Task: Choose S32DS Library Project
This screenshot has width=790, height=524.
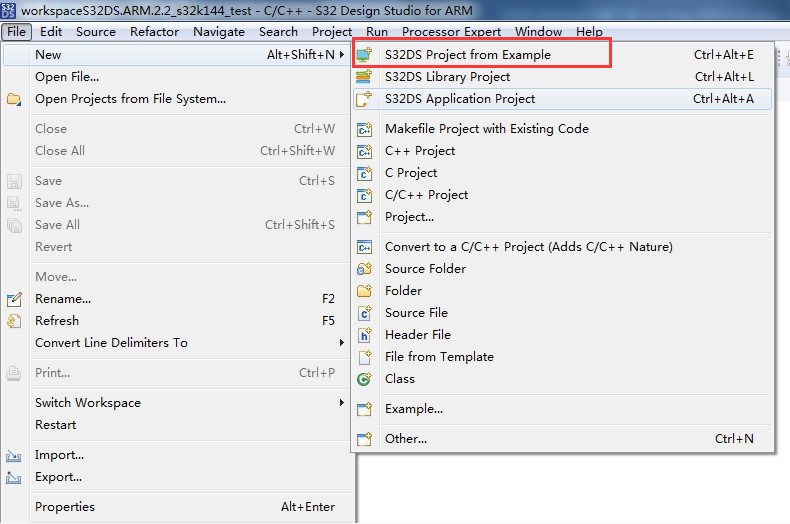Action: point(562,77)
